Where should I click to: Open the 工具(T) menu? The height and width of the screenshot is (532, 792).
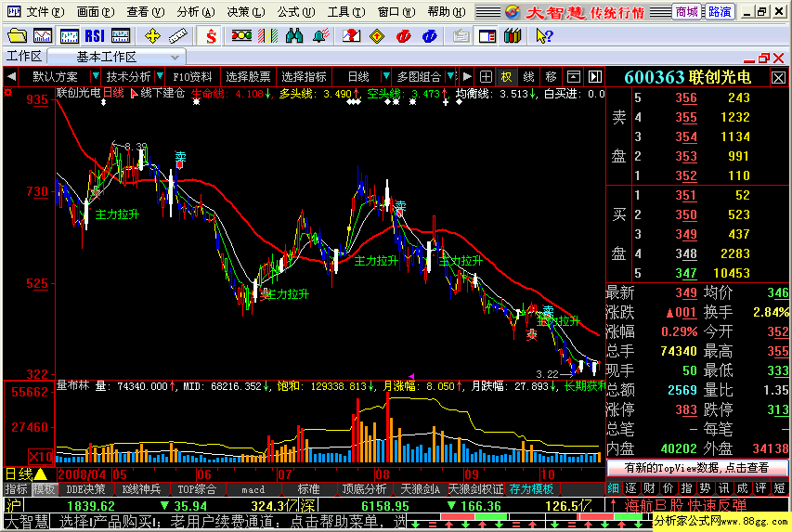(346, 12)
